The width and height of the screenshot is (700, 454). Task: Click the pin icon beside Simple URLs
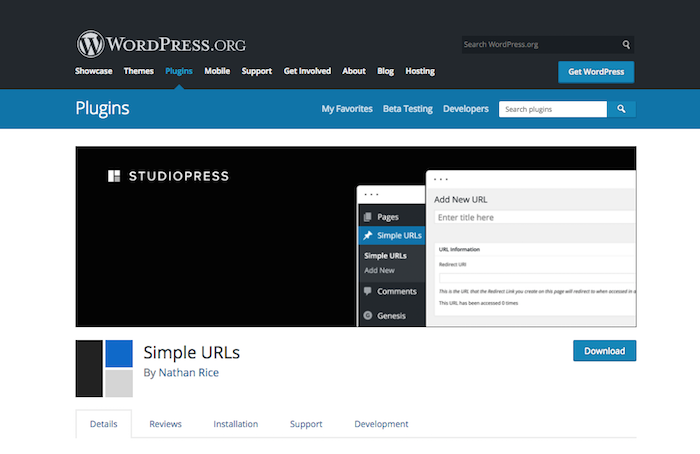point(367,235)
